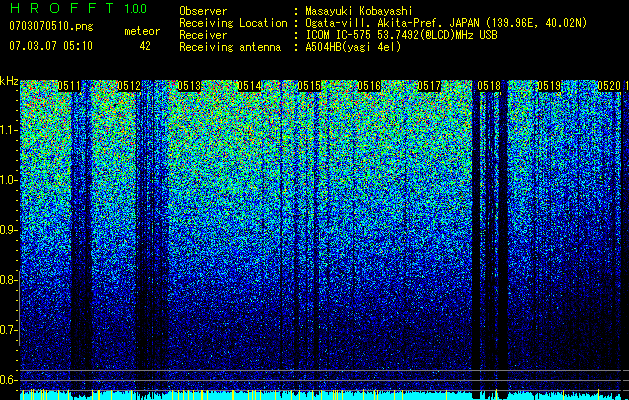Click the 0514 time marker
Image resolution: width=629 pixels, height=400 pixels.
point(249,86)
